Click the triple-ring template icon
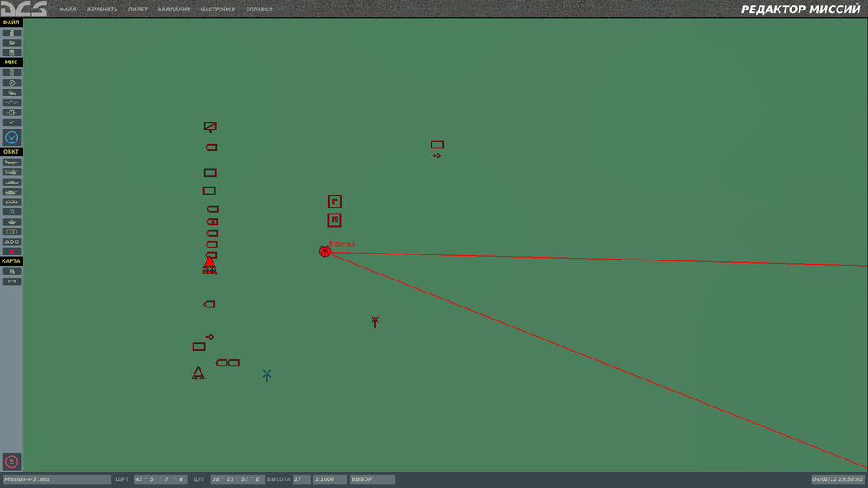The height and width of the screenshot is (488, 868). (11, 232)
